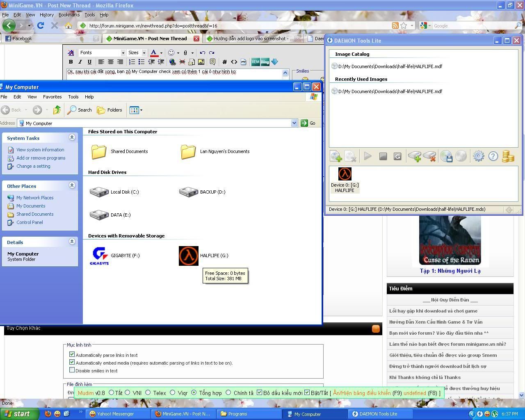525x420 pixels.
Task: Open My Computer address bar dropdown
Action: pyautogui.click(x=294, y=123)
